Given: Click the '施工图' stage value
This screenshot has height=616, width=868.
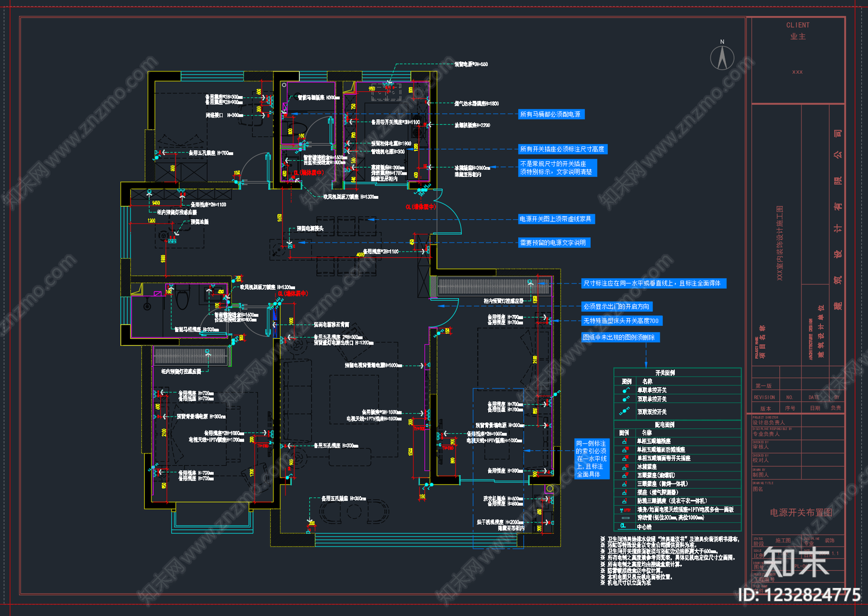Looking at the screenshot, I should [x=783, y=541].
